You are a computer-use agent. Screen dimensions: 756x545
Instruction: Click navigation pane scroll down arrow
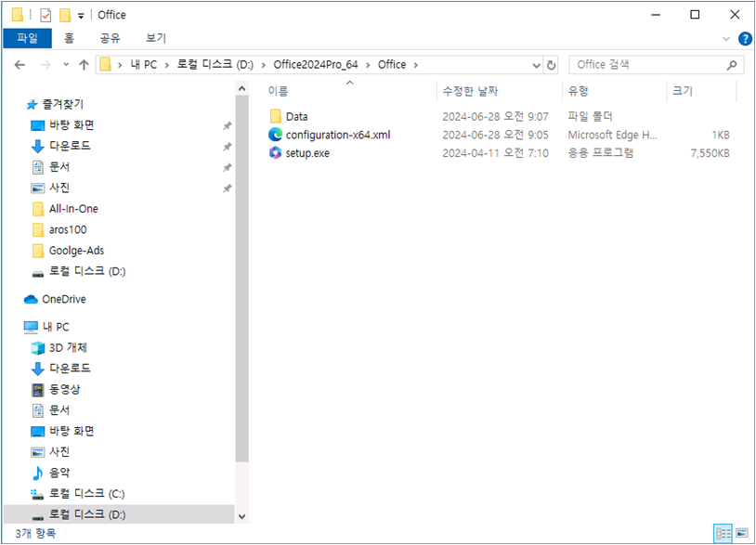tap(242, 516)
